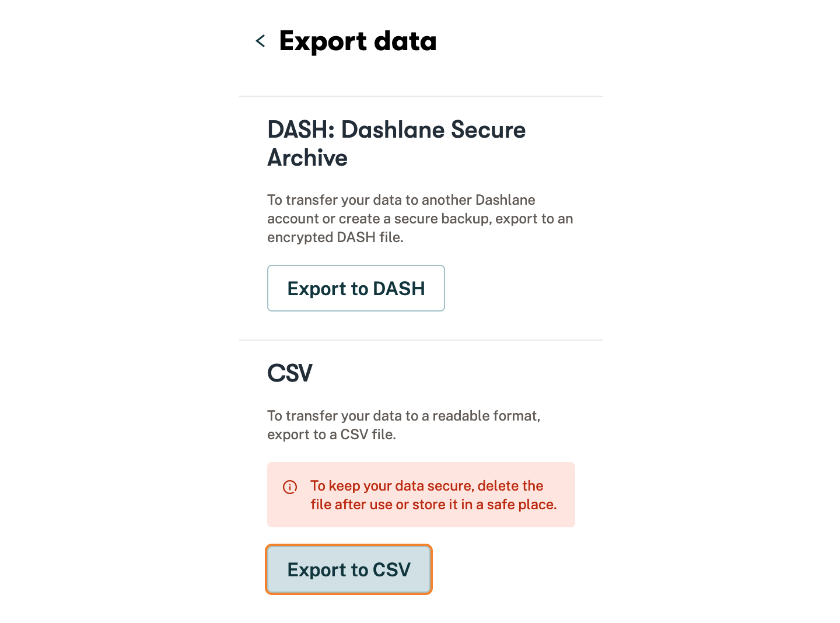840x623 pixels.
Task: Click the word "Secure" in the DASH heading
Action: pyautogui.click(x=488, y=130)
